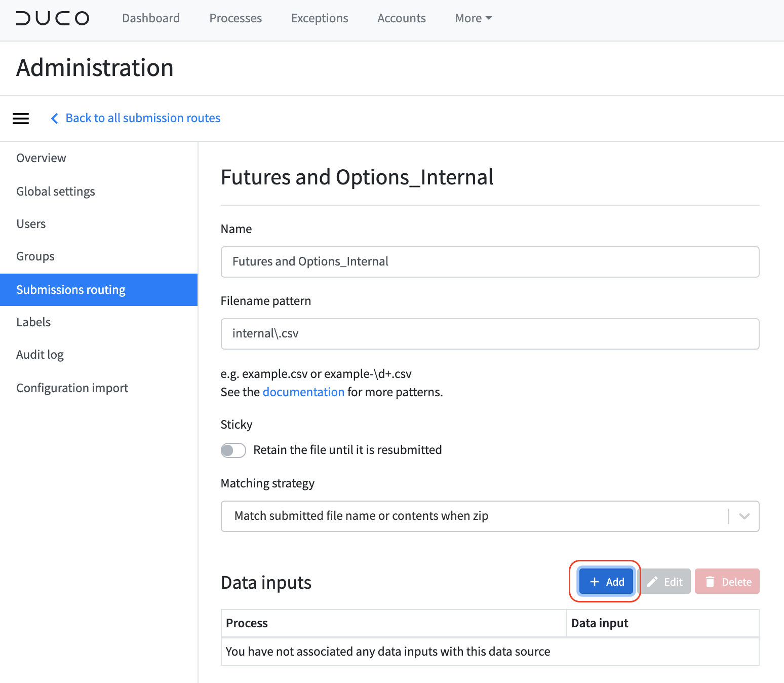Open the More menu in top navigation
Viewport: 784px width, 683px height.
coord(474,18)
